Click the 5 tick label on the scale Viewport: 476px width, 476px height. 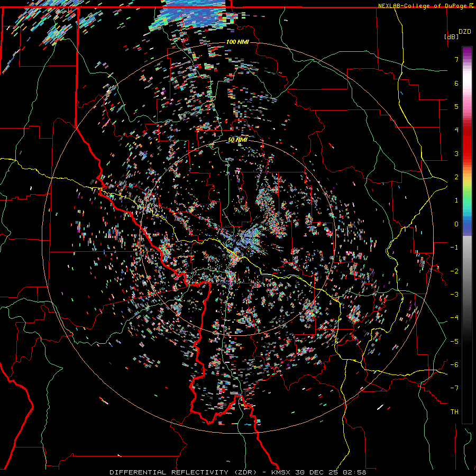pyautogui.click(x=456, y=106)
